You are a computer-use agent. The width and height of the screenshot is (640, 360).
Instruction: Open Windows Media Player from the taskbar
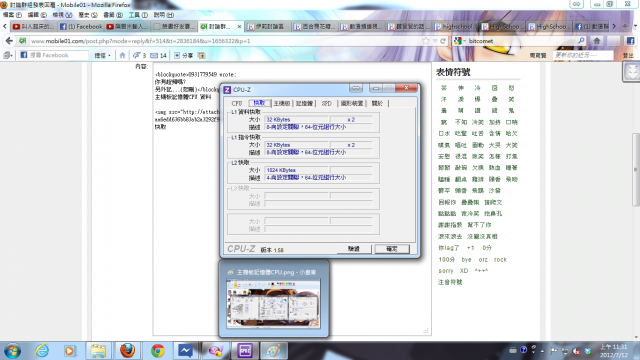tap(70, 351)
